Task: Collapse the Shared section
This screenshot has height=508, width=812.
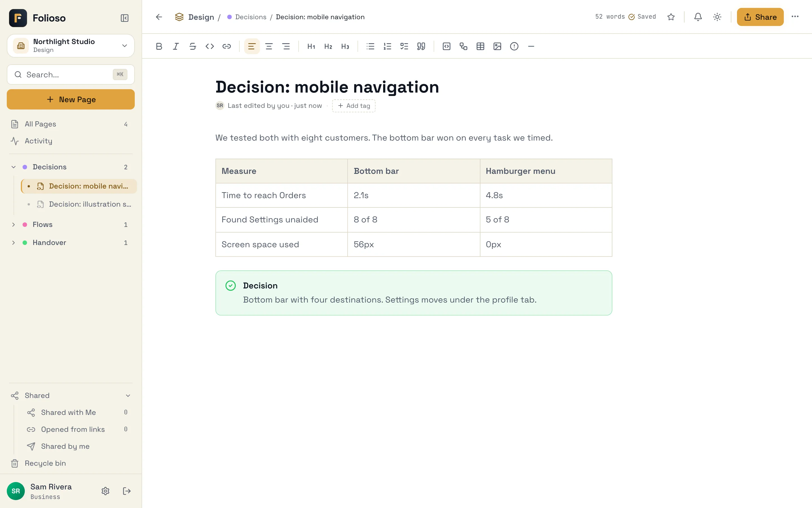Action: pos(128,395)
